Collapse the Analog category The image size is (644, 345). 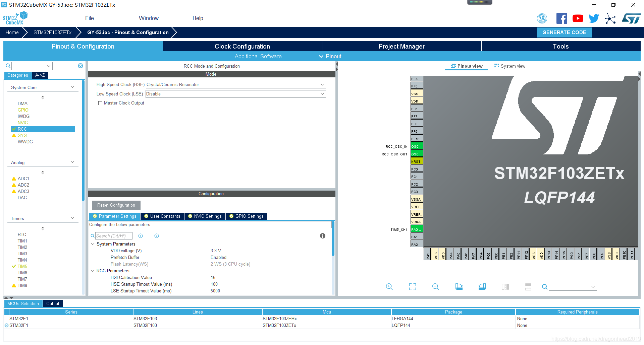(72, 162)
